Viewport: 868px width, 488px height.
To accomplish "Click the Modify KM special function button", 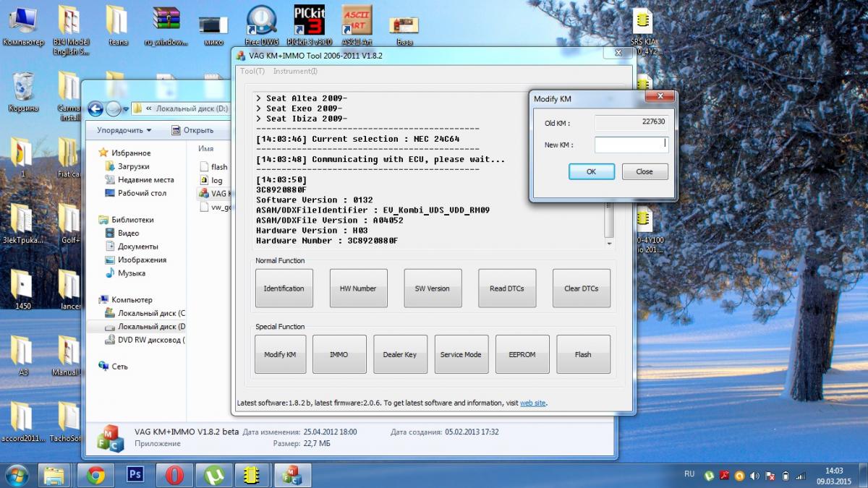I will [280, 354].
